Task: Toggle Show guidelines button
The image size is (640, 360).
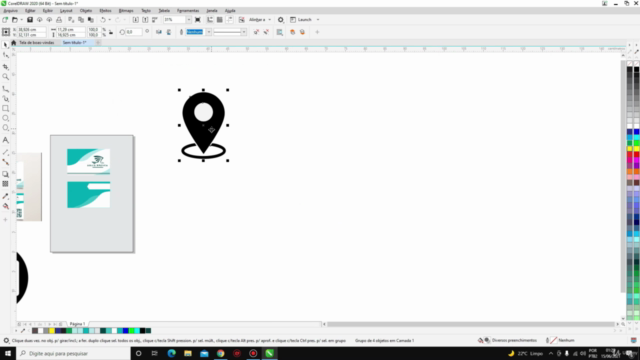Action: click(x=229, y=20)
